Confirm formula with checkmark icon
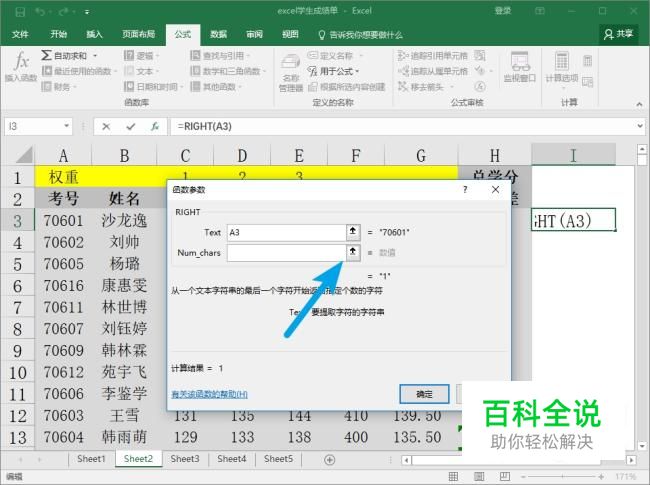The width and height of the screenshot is (650, 485). click(131, 126)
